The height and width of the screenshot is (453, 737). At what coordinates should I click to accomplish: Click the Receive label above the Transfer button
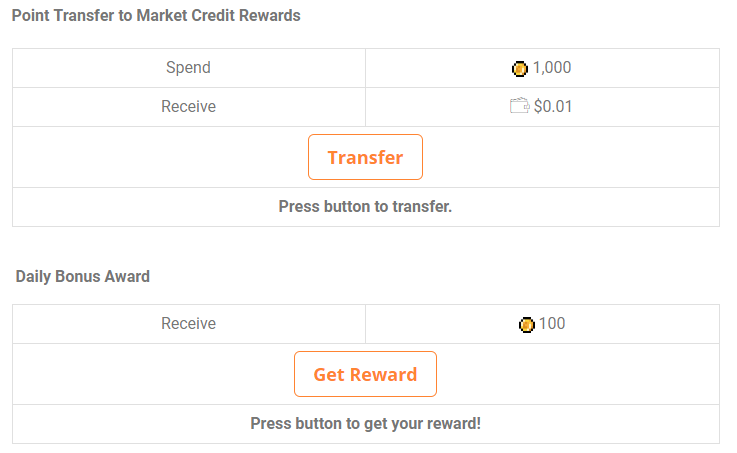click(x=188, y=106)
